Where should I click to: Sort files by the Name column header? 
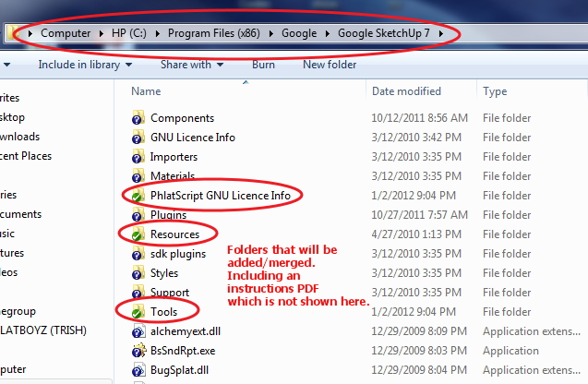(x=146, y=91)
